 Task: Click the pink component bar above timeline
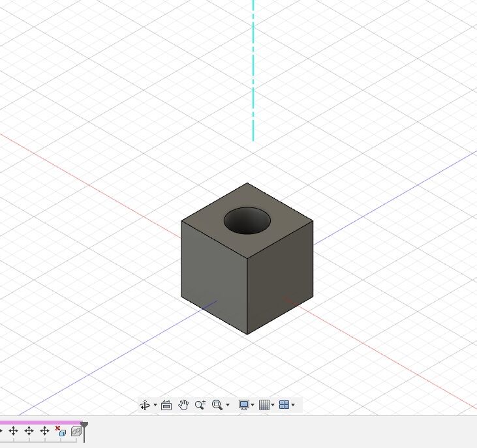click(40, 423)
